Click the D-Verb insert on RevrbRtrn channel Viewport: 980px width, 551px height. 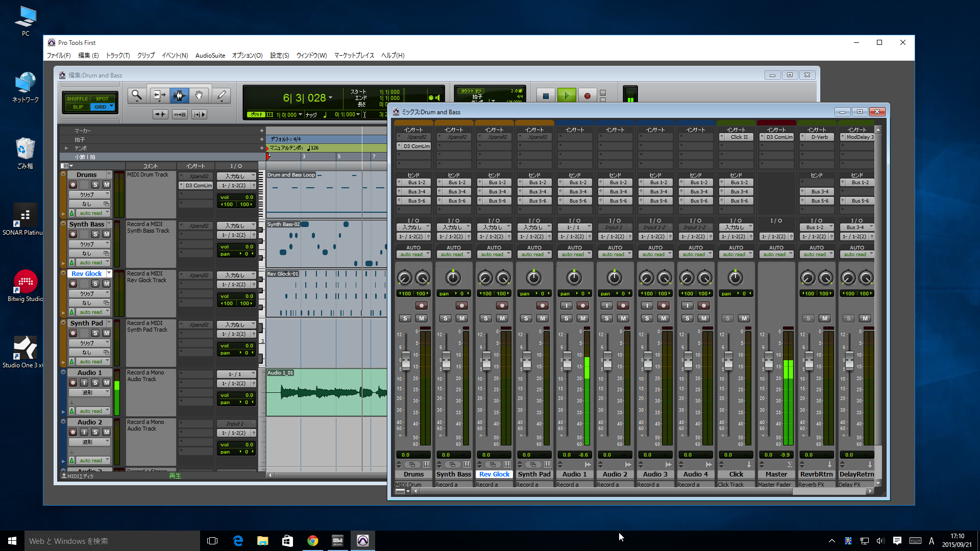(x=817, y=137)
